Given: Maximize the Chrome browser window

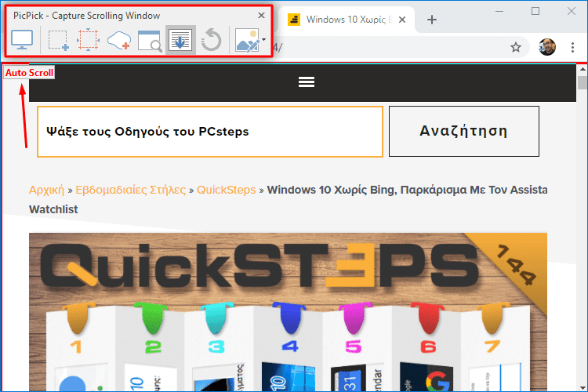Looking at the screenshot, I should (535, 12).
